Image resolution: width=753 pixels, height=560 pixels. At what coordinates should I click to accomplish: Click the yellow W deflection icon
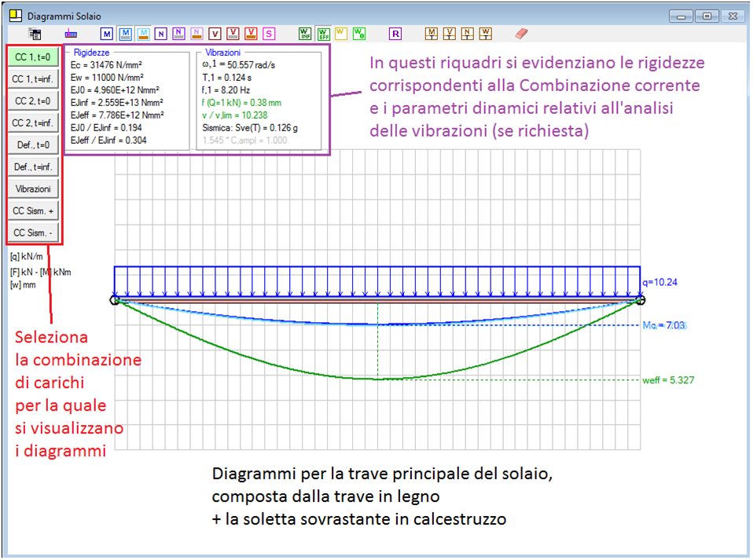pyautogui.click(x=341, y=34)
